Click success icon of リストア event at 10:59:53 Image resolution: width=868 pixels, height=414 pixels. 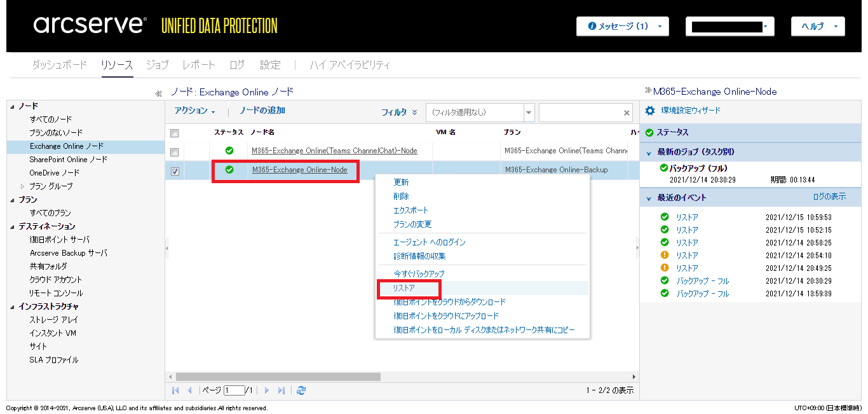pyautogui.click(x=665, y=217)
